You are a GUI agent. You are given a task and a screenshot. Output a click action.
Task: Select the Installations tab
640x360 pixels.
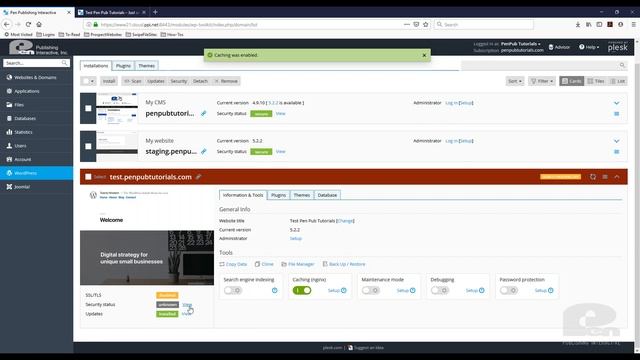96,66
